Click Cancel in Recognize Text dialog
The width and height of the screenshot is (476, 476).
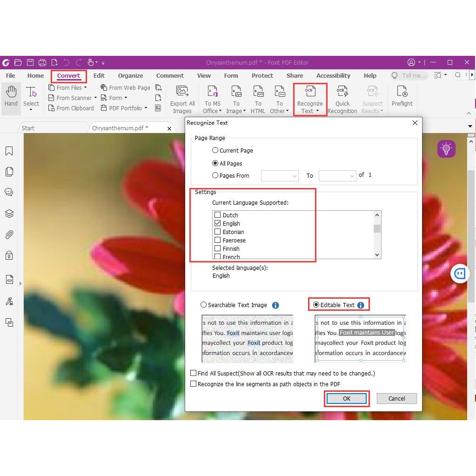pos(396,398)
